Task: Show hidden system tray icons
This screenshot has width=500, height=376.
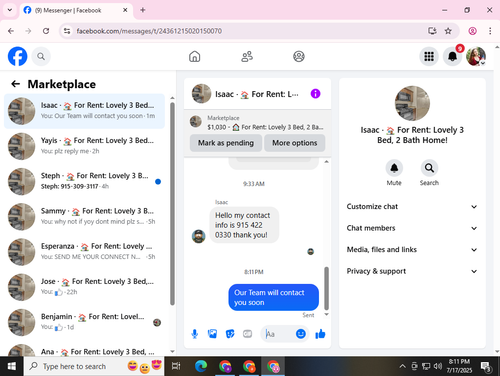Action: 403,366
